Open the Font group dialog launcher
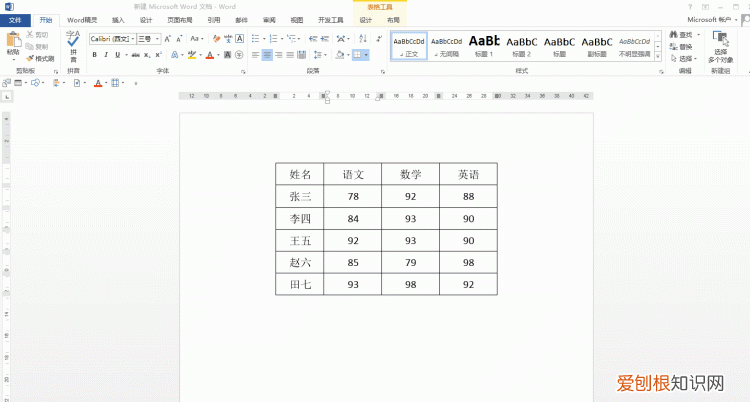The image size is (750, 402). [243, 72]
